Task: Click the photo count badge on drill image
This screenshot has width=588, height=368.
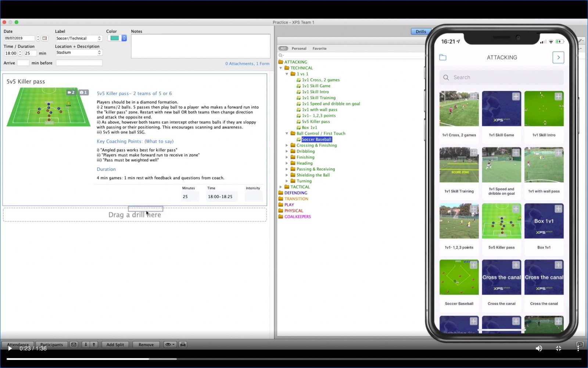Action: (x=84, y=92)
